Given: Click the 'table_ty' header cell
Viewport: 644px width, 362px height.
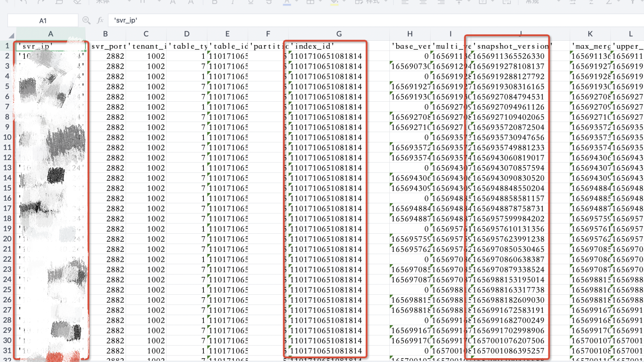Looking at the screenshot, I should 187,46.
